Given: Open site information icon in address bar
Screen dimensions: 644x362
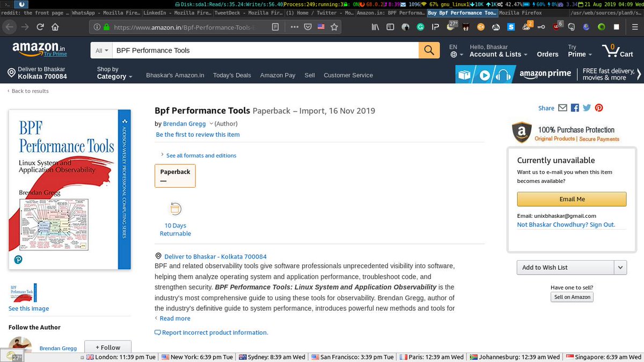Looking at the screenshot, I should [x=97, y=26].
